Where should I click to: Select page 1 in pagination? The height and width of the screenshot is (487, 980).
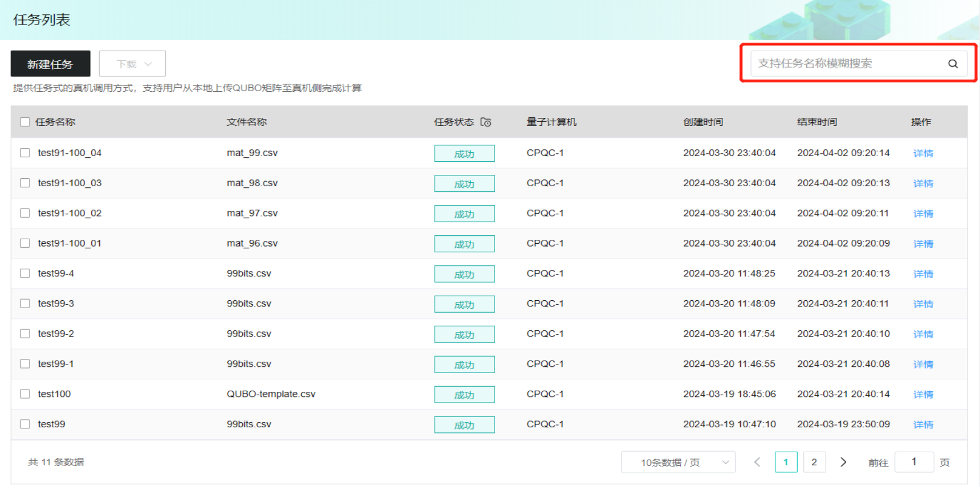[786, 462]
